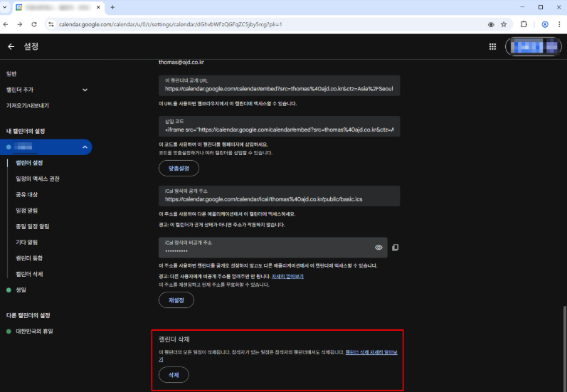Select 일정의 액세스 권한 in sidebar
Screen dimensions: 567x392
tap(43, 179)
